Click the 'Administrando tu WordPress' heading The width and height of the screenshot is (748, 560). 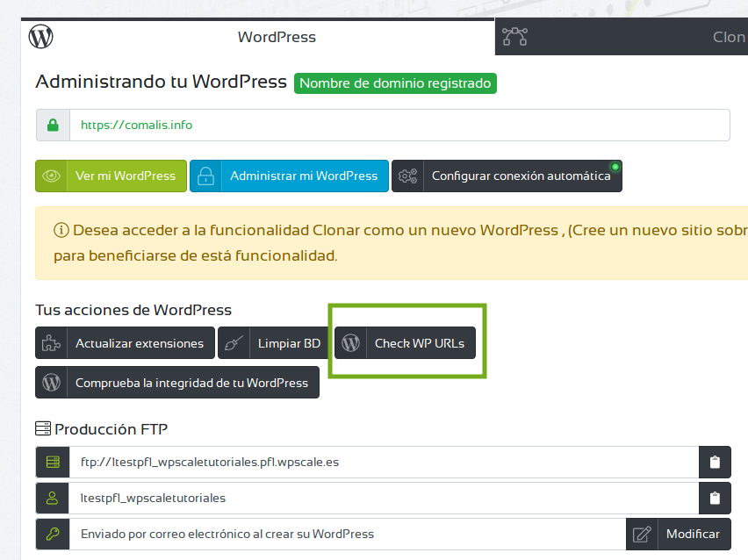click(x=162, y=82)
